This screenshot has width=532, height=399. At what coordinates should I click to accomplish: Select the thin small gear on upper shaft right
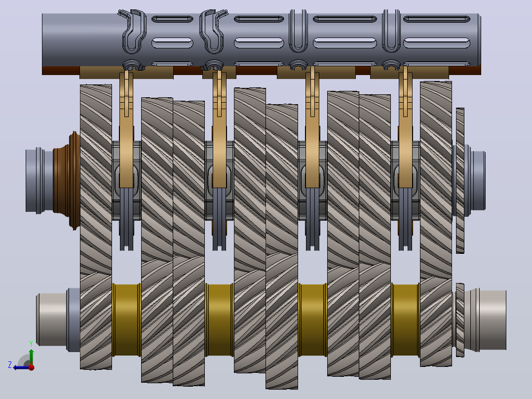click(460, 180)
